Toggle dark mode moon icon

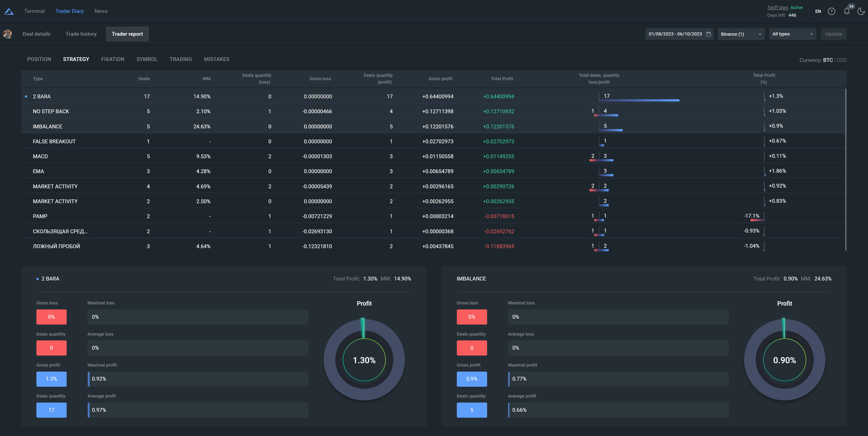(x=861, y=12)
